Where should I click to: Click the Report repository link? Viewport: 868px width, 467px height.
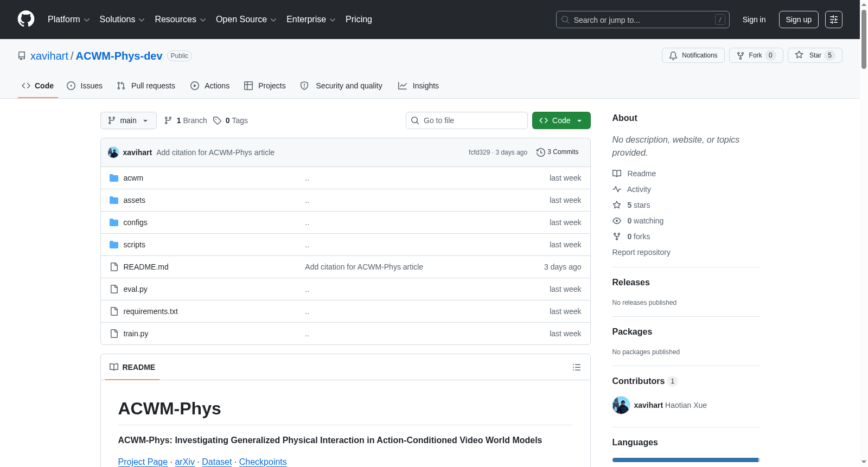click(641, 252)
